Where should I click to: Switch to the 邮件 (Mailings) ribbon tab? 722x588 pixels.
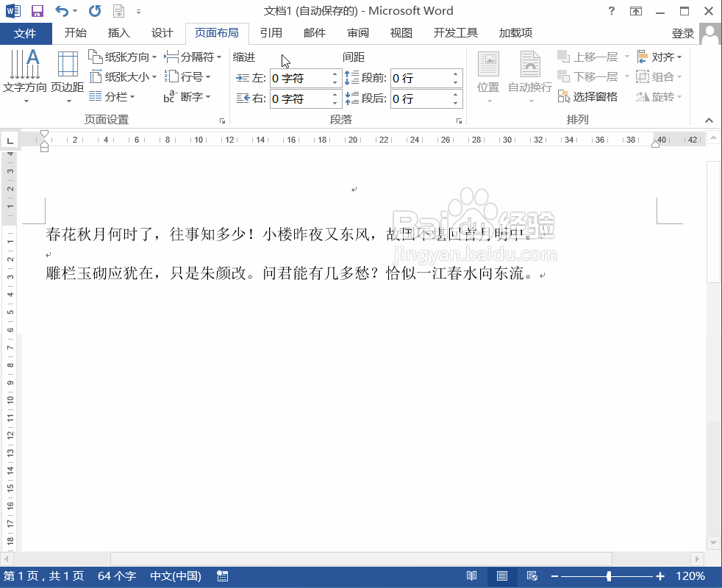pos(314,33)
